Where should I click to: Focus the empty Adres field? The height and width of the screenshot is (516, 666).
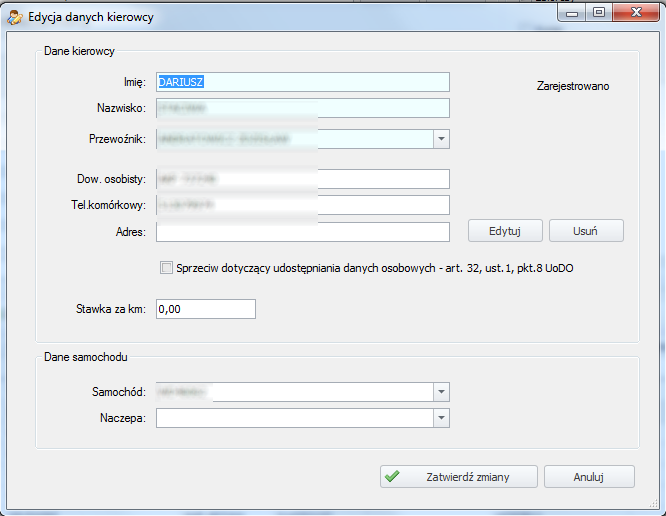point(302,232)
